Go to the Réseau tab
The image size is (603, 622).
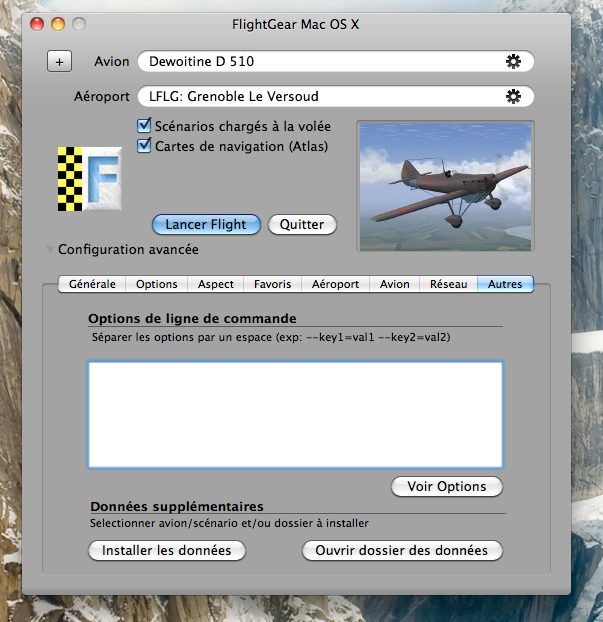pyautogui.click(x=448, y=284)
